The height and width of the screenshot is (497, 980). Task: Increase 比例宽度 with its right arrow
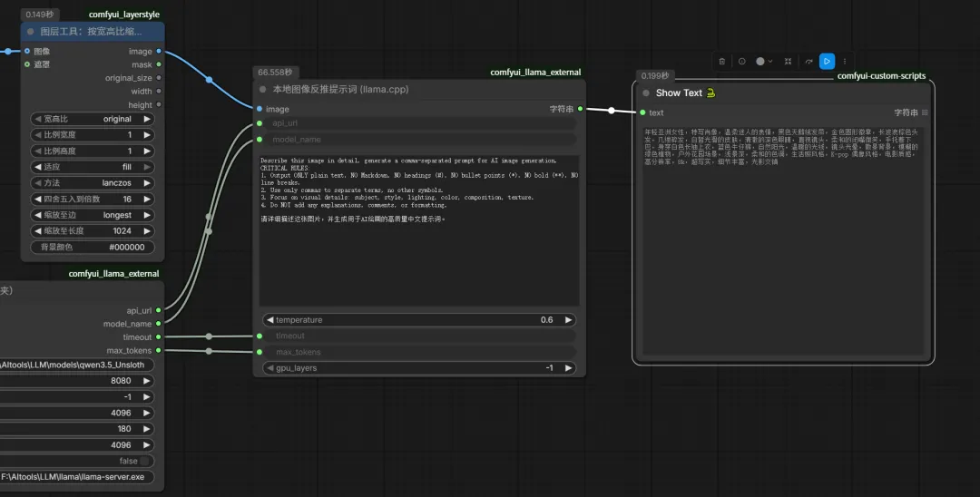147,135
